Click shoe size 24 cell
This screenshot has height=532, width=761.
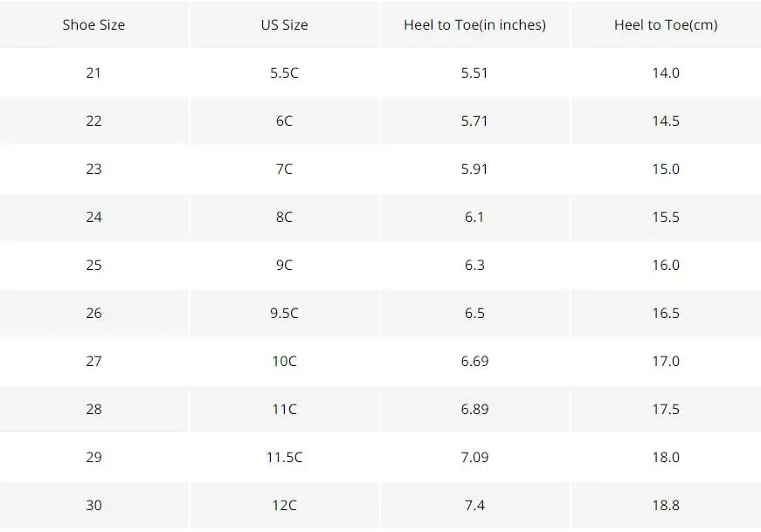(93, 217)
